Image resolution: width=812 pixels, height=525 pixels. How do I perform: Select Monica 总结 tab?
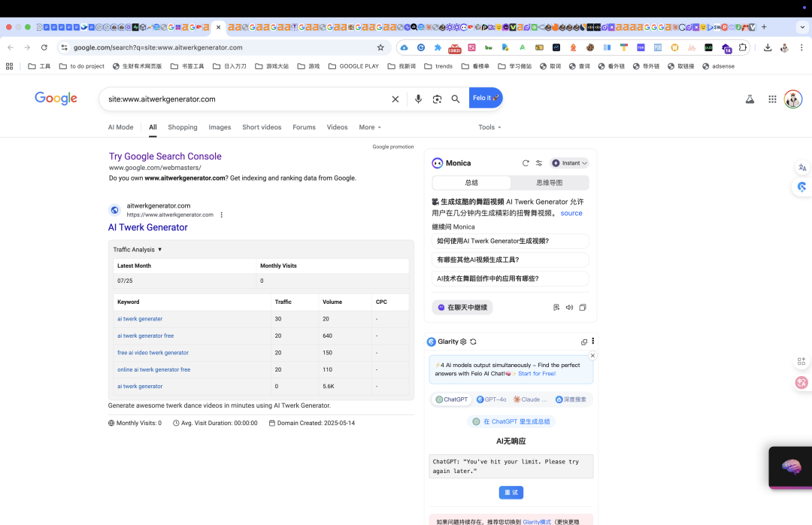(x=471, y=183)
